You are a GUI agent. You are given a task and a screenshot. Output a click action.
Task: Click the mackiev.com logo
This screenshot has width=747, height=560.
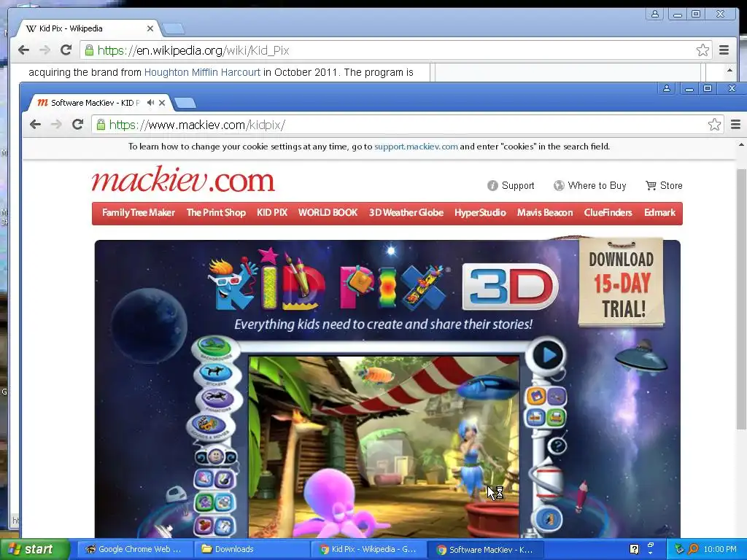[x=183, y=179]
